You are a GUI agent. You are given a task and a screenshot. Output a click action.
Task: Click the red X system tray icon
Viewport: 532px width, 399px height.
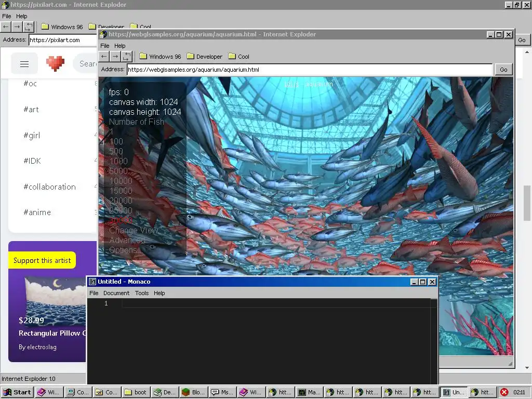tap(504, 392)
